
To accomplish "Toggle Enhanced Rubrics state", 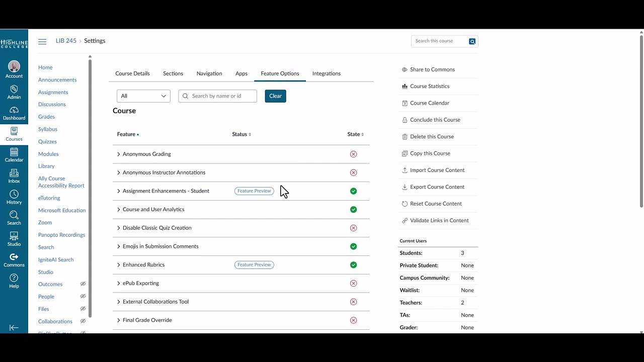I will click(353, 265).
